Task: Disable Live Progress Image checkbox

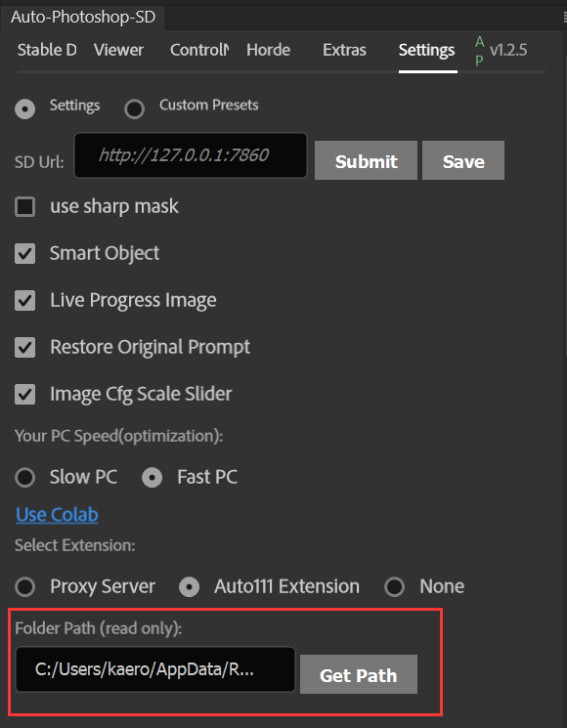Action: click(x=25, y=300)
